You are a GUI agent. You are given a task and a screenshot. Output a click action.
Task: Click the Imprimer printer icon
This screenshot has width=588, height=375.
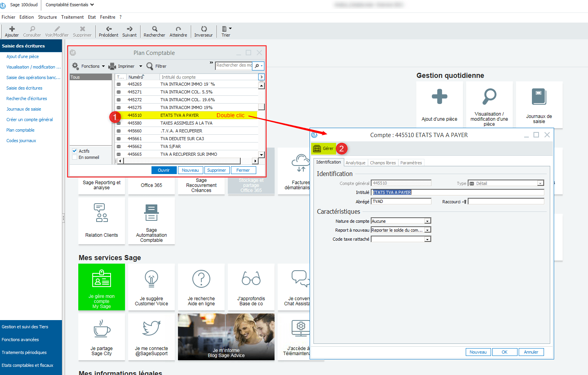[113, 66]
